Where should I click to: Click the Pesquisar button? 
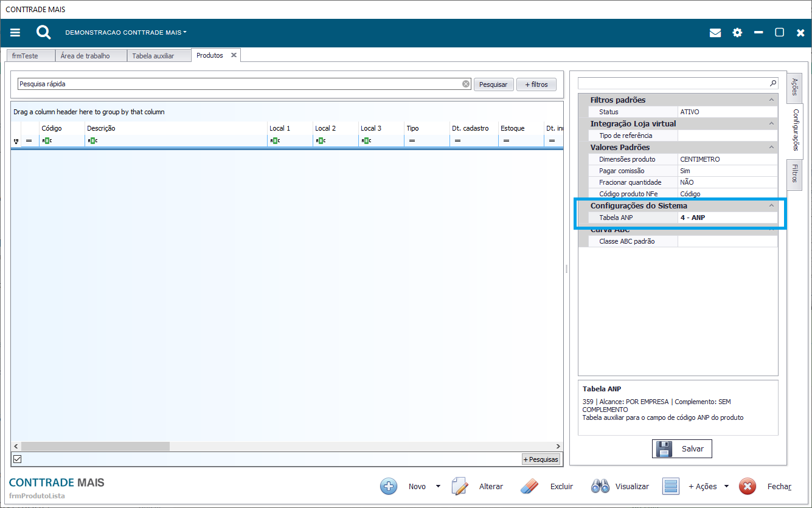[493, 84]
